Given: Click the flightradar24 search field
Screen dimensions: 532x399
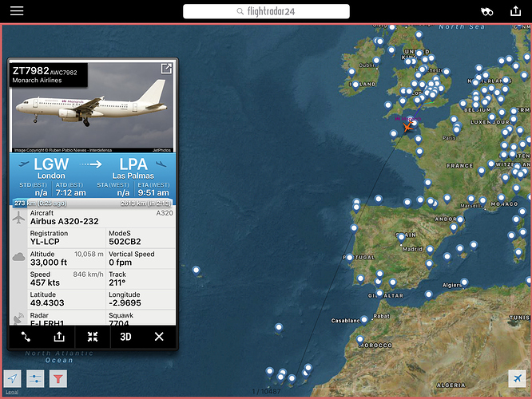Looking at the screenshot, I should click(x=266, y=11).
